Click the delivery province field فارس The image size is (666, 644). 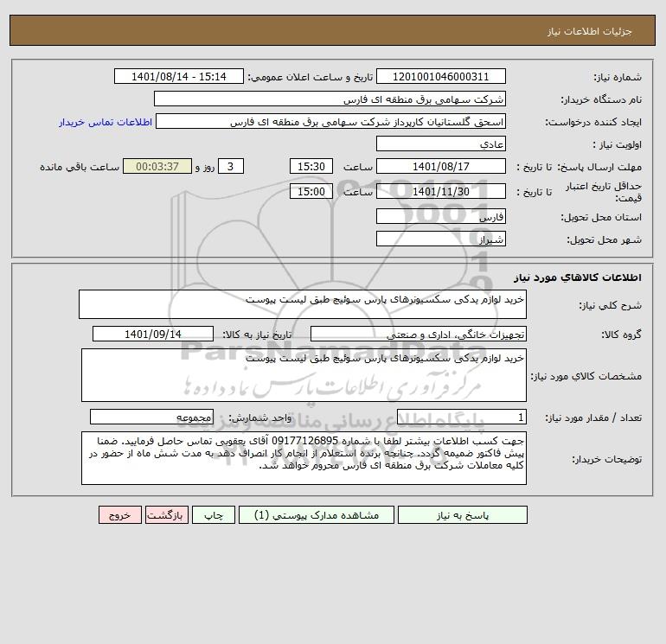point(441,216)
